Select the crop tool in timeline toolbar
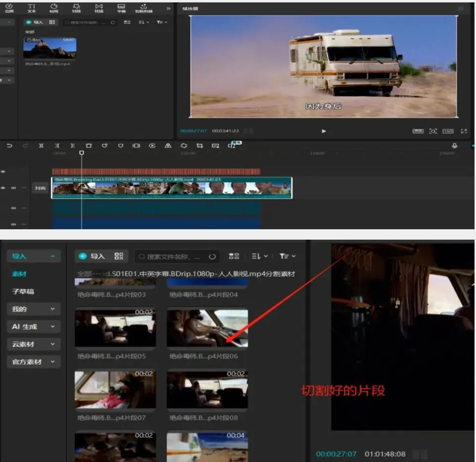 tap(199, 146)
